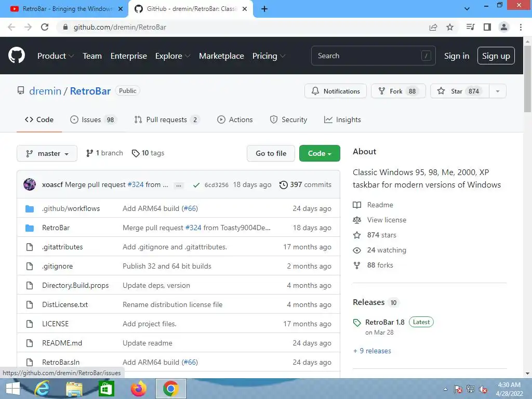Viewport: 532px width, 399px height.
Task: Open the dremin owner link
Action: pos(45,91)
